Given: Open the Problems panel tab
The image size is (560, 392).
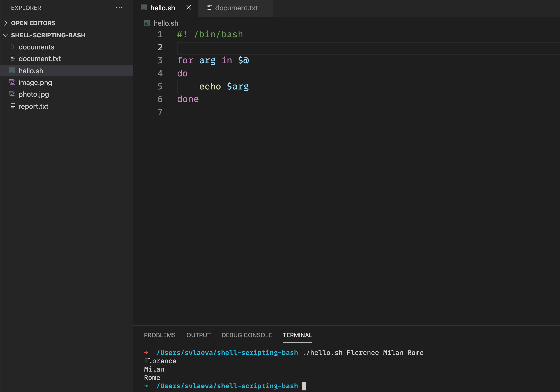Looking at the screenshot, I should coord(160,335).
